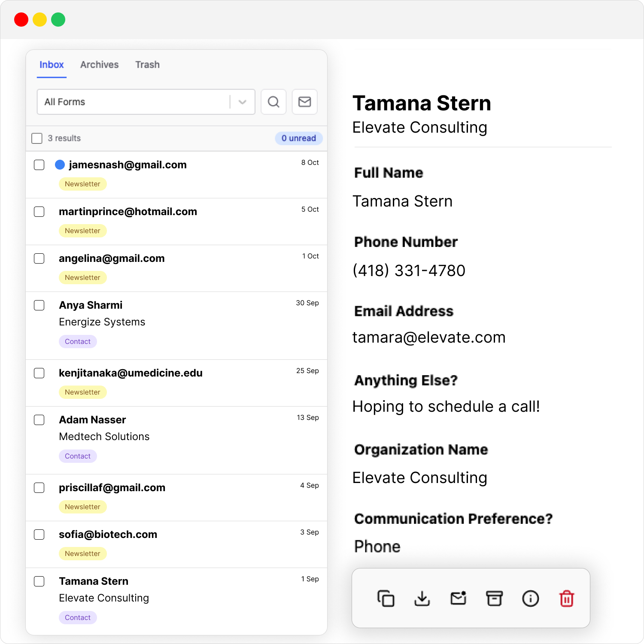The width and height of the screenshot is (644, 644).
Task: Click the chevron arrow in the forms filter
Action: pyautogui.click(x=242, y=102)
